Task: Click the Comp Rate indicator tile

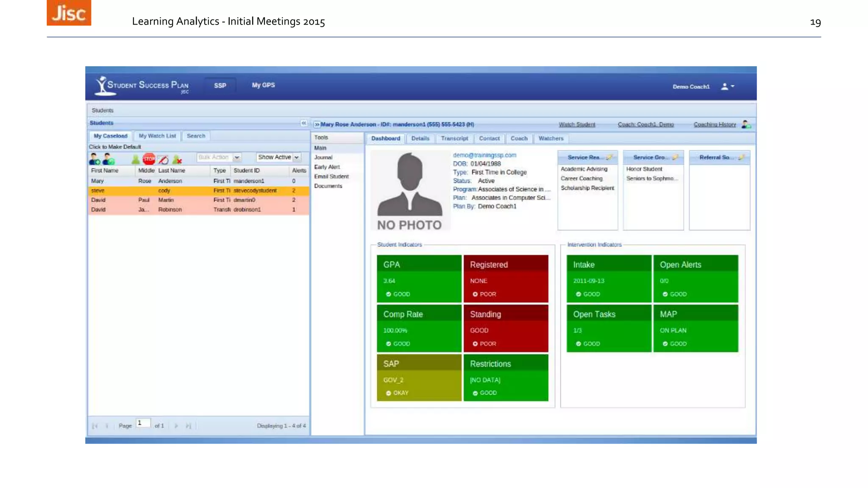Action: tap(419, 328)
